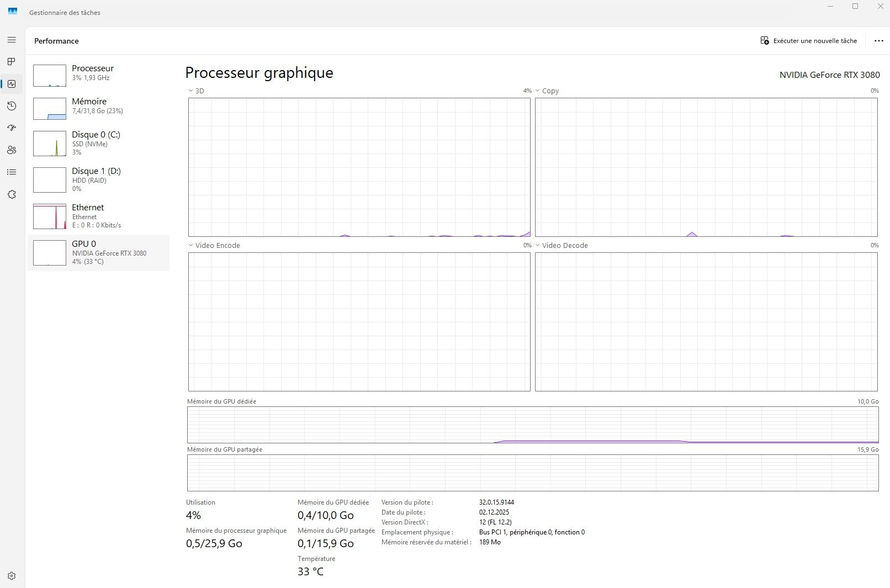Click the HDD (RAID) label
The height and width of the screenshot is (588, 890).
tap(89, 181)
